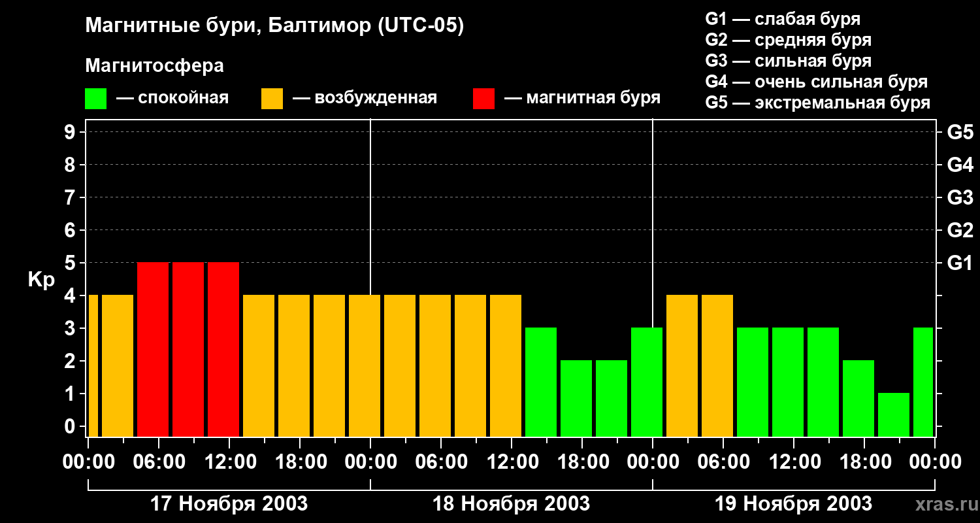The image size is (980, 523).
Task: Click the '— магнитная буря' legend label
Action: [582, 99]
